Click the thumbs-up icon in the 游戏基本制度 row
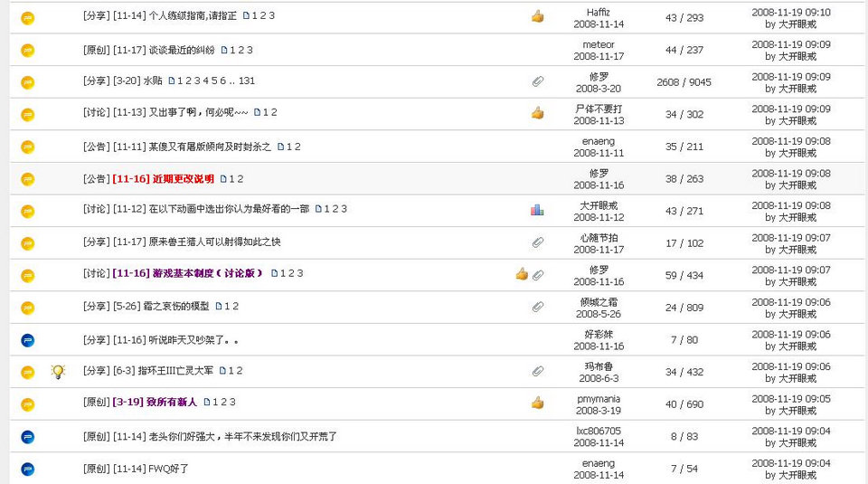868x484 pixels. click(522, 273)
